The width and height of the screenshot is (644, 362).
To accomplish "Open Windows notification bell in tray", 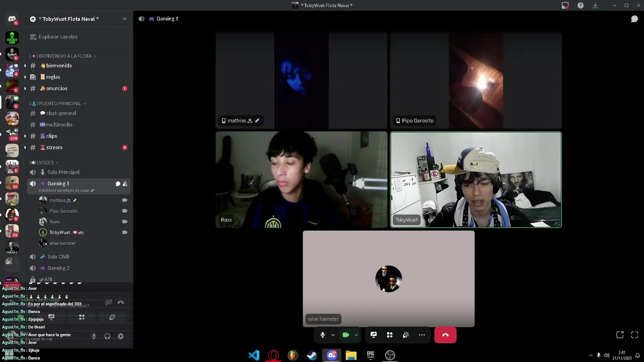I will [637, 355].
